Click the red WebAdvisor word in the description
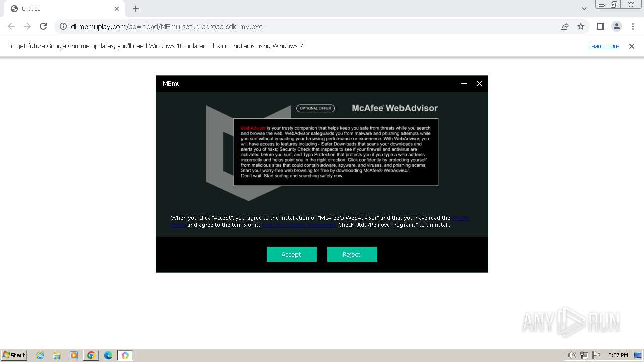Screen dimensions: 644x362 tap(253, 128)
